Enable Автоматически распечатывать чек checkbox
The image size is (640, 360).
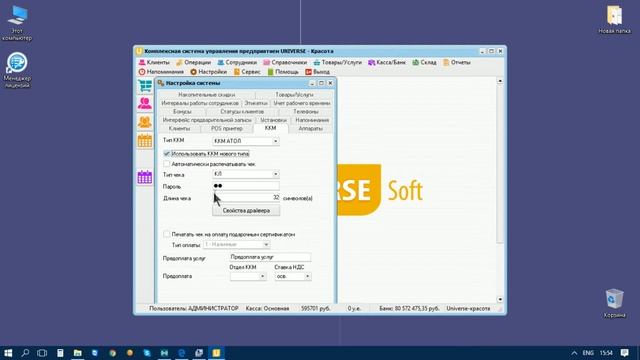pyautogui.click(x=167, y=164)
